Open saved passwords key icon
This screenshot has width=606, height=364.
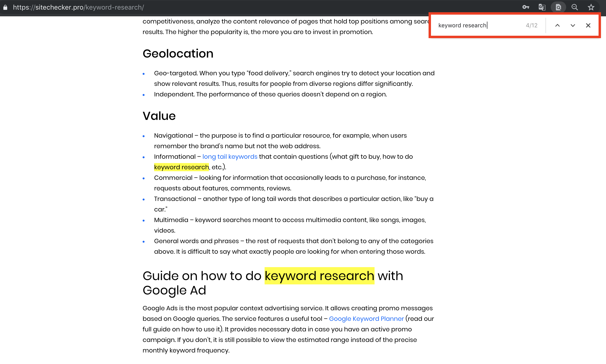[526, 7]
